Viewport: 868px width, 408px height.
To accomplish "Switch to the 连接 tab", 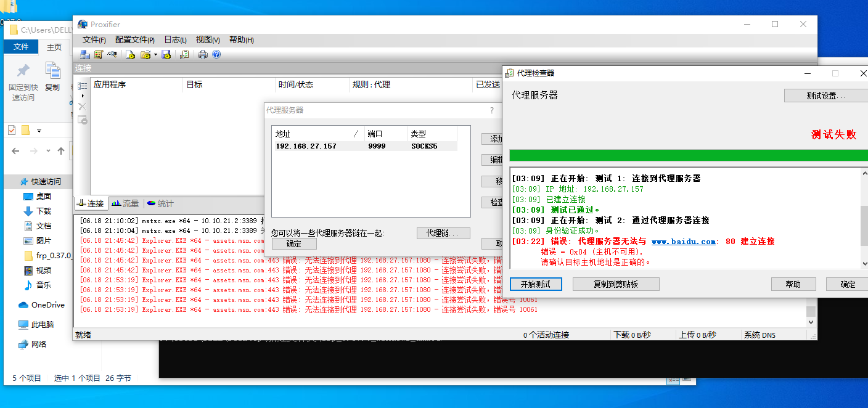I will click(91, 203).
